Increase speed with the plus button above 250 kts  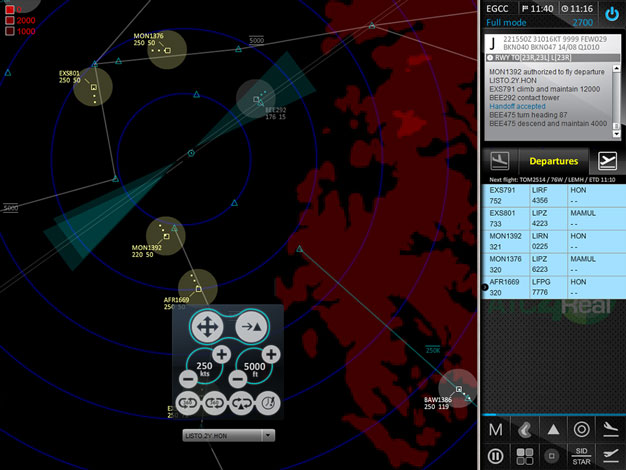pos(221,354)
